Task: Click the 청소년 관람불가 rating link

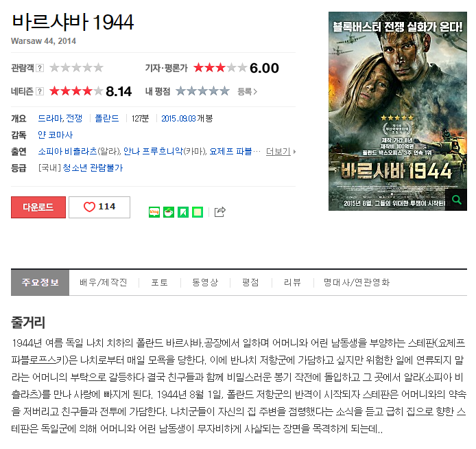Action: click(x=93, y=168)
